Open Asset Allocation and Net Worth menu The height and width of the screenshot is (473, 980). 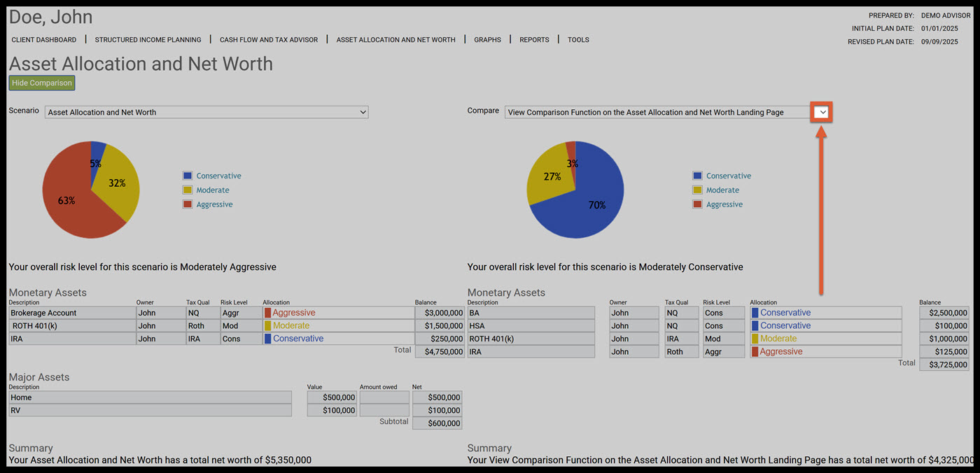(395, 40)
